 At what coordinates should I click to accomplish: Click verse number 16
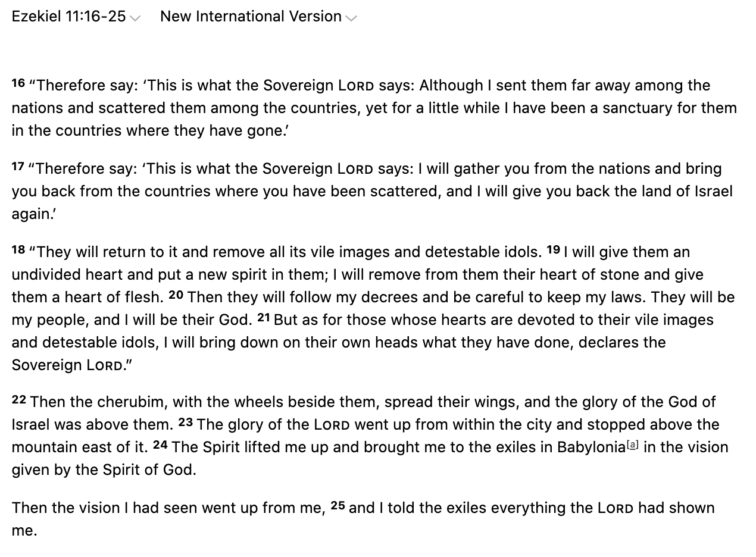[18, 83]
